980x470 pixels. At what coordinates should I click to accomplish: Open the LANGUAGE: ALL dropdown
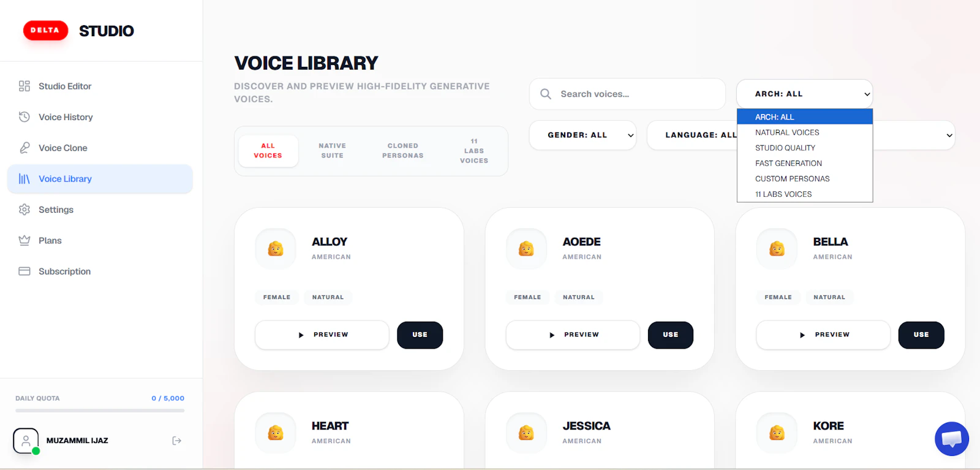click(x=692, y=135)
